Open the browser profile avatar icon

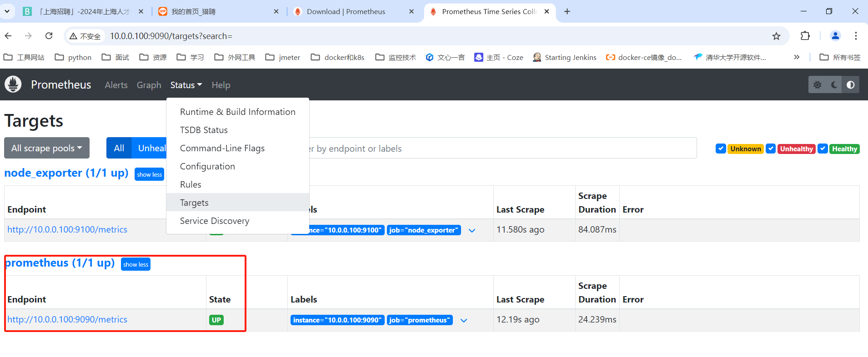tap(835, 36)
